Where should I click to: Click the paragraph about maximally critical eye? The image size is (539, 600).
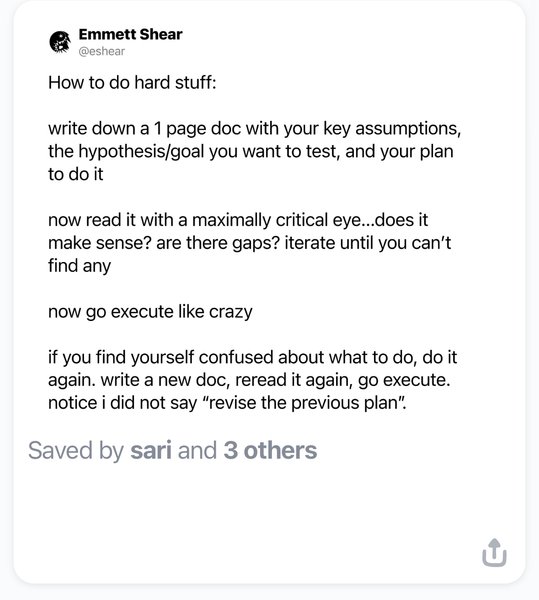point(249,243)
